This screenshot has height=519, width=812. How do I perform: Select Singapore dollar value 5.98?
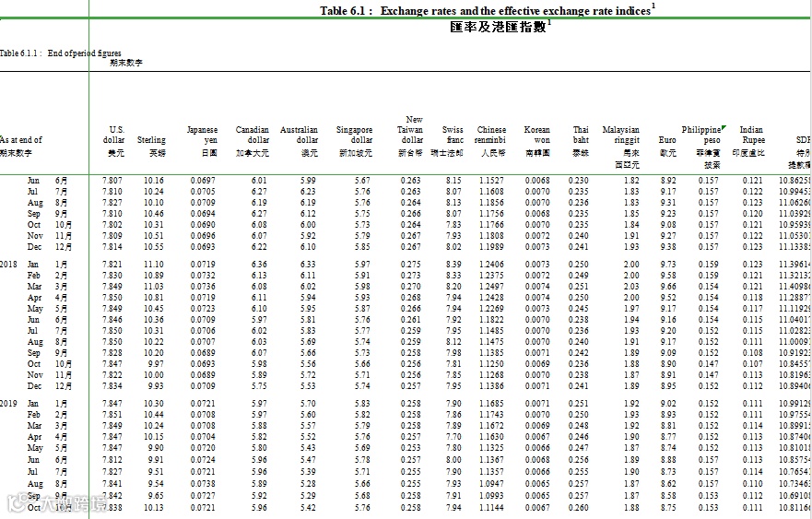(362, 287)
